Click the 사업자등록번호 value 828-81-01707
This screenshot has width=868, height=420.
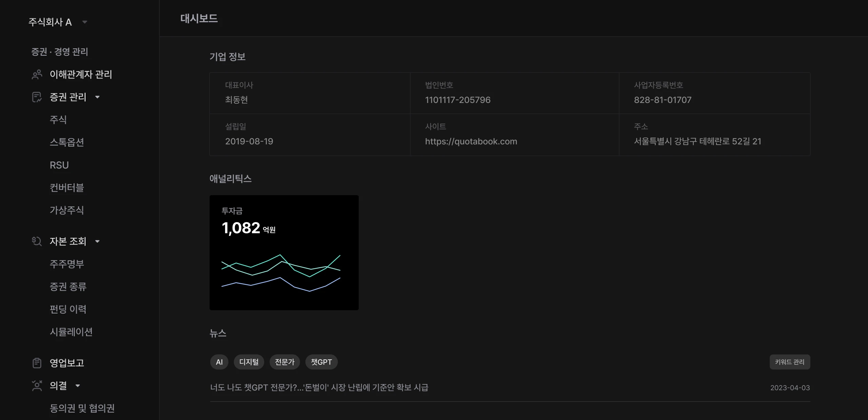pos(663,100)
